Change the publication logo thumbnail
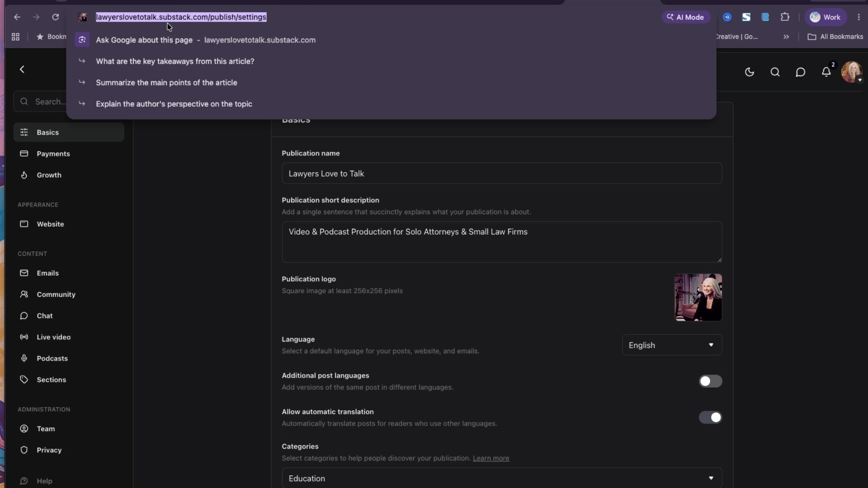This screenshot has width=868, height=488. 698,297
